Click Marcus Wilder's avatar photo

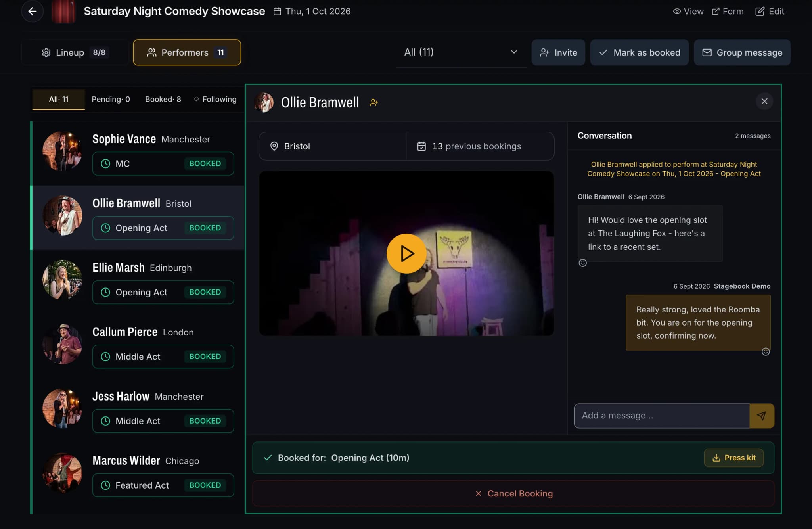pos(62,473)
